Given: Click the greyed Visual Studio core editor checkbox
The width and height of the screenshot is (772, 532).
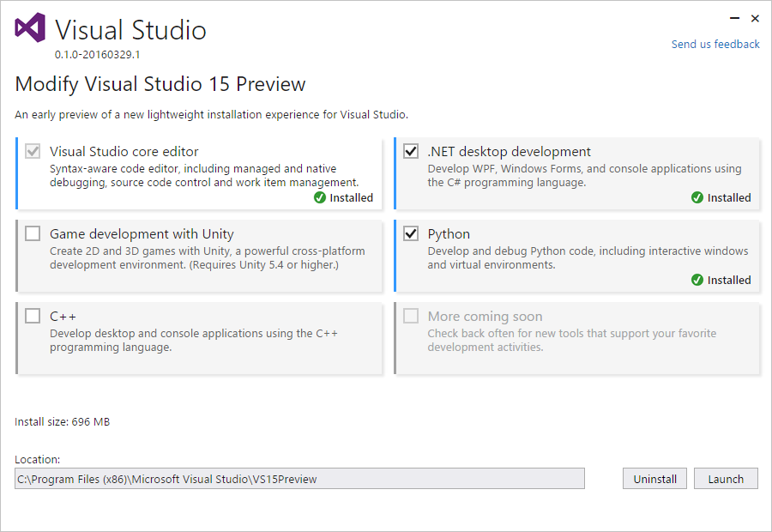Looking at the screenshot, I should [x=33, y=152].
